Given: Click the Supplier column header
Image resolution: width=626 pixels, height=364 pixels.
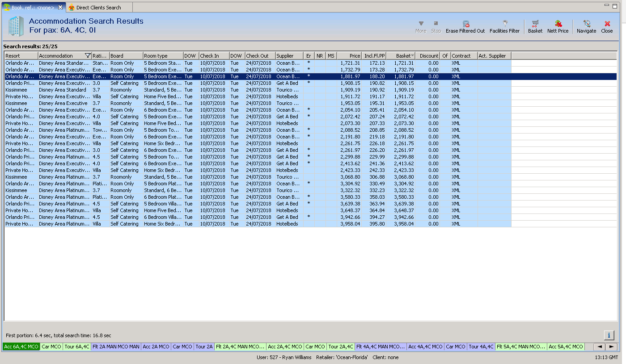Looking at the screenshot, I should (288, 56).
